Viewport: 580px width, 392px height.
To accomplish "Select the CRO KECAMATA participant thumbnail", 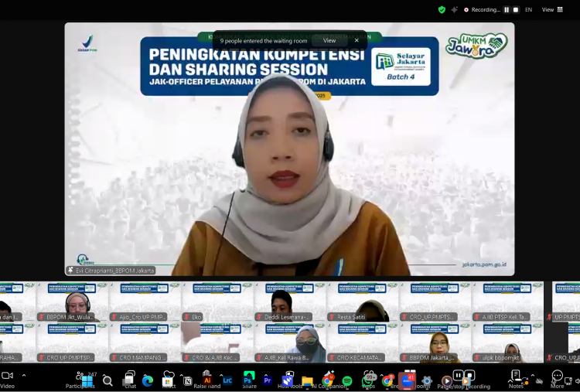I will coord(363,343).
